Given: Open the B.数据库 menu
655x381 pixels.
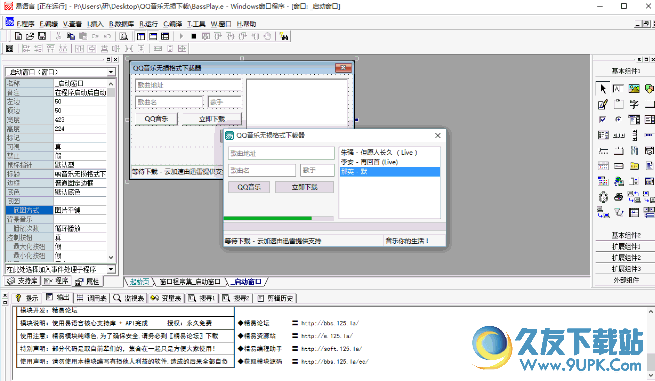Looking at the screenshot, I should pos(122,24).
